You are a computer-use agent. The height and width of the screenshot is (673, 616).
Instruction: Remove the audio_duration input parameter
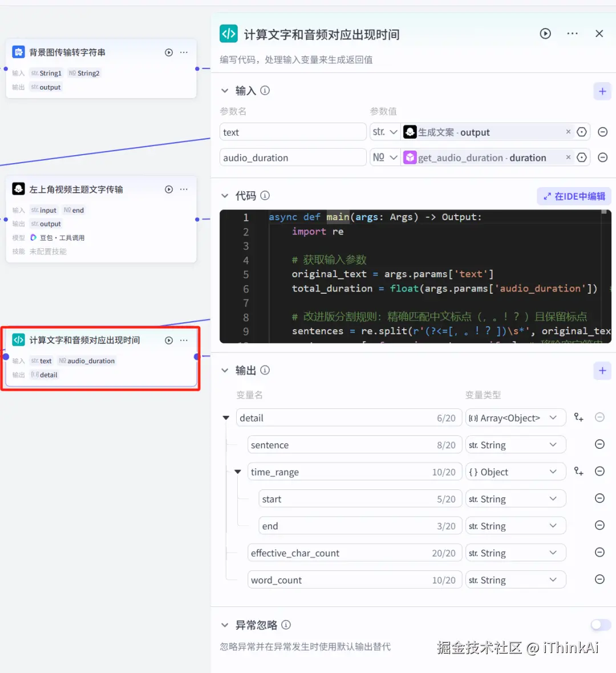[x=603, y=157]
